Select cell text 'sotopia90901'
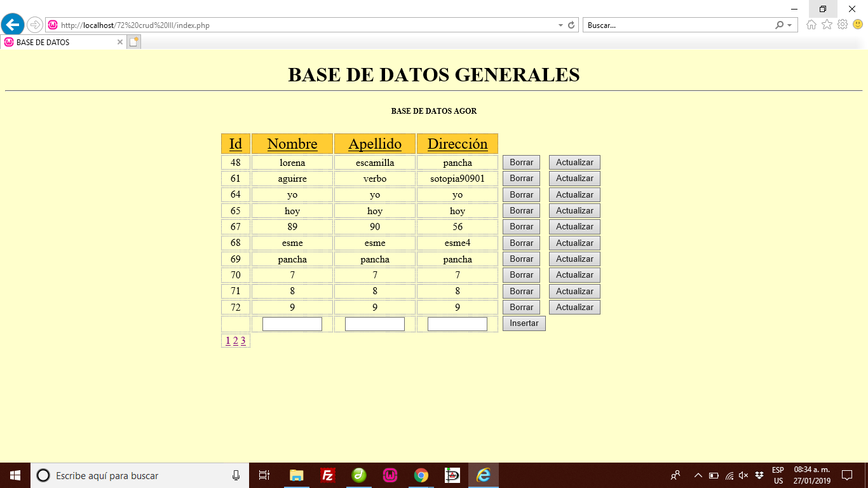 click(458, 179)
